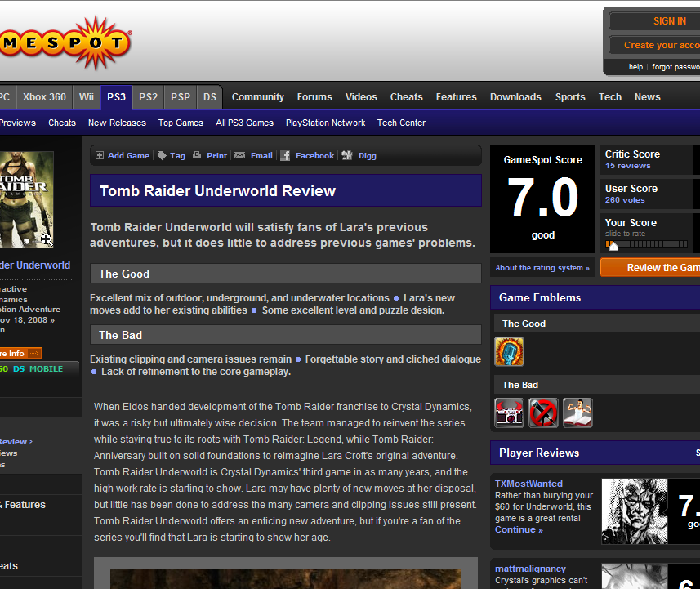This screenshot has height=589, width=700.
Task: Set Your Score using the rating slider
Action: (x=646, y=243)
